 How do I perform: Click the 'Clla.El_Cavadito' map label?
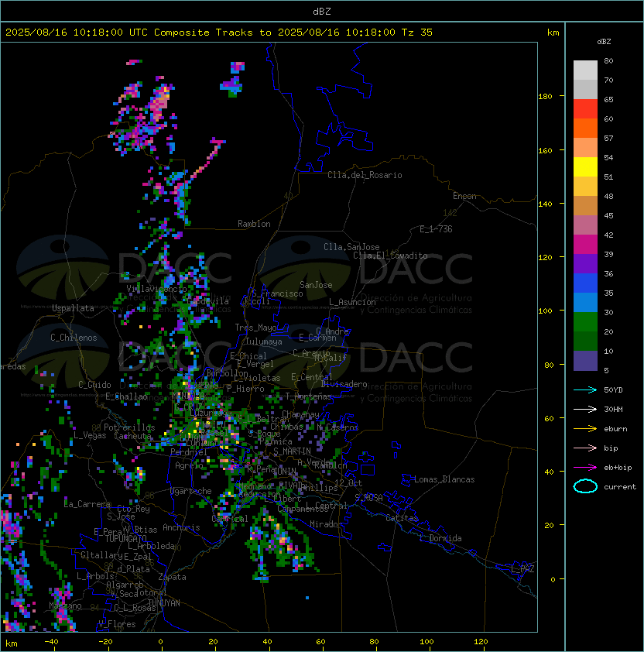click(390, 256)
